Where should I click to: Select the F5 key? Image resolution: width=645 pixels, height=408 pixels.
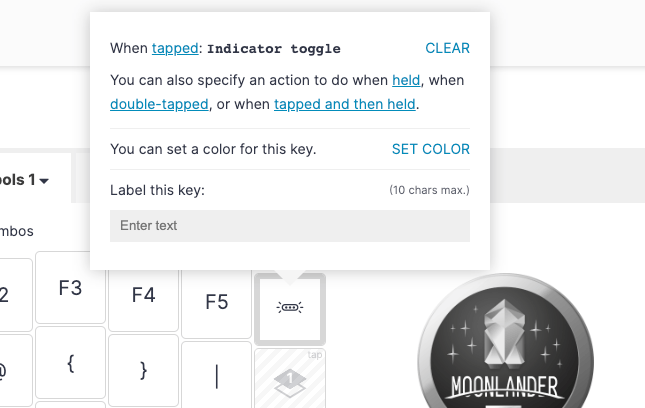pos(216,302)
